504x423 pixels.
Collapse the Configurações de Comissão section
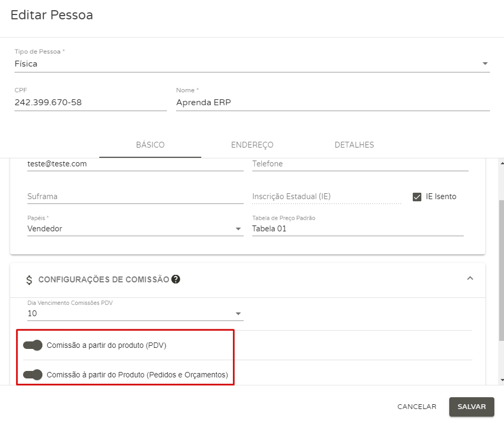[x=470, y=279]
